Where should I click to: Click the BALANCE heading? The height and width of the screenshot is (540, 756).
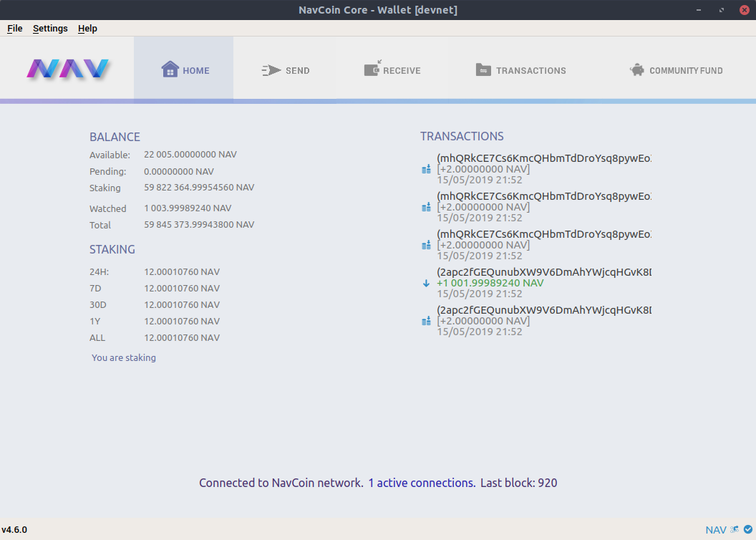click(115, 137)
